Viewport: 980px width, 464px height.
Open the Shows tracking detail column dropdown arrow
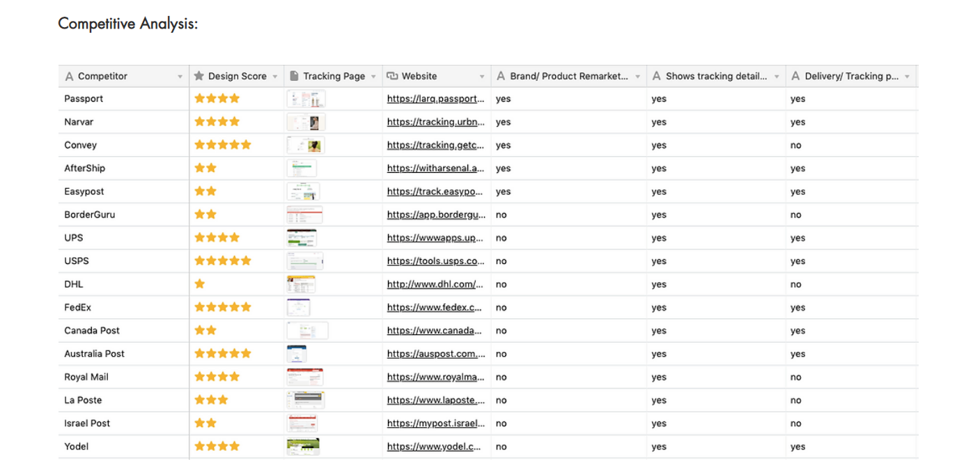777,77
